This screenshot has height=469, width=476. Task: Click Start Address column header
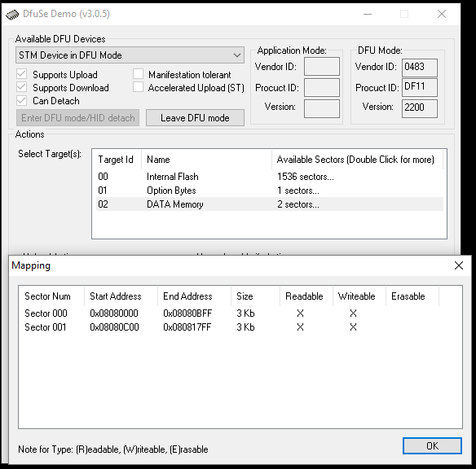tap(121, 296)
